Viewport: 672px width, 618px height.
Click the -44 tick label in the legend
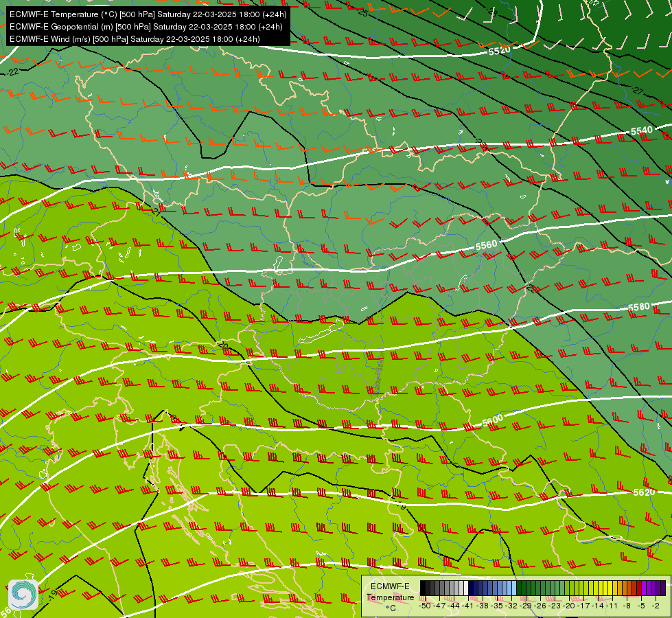(454, 606)
